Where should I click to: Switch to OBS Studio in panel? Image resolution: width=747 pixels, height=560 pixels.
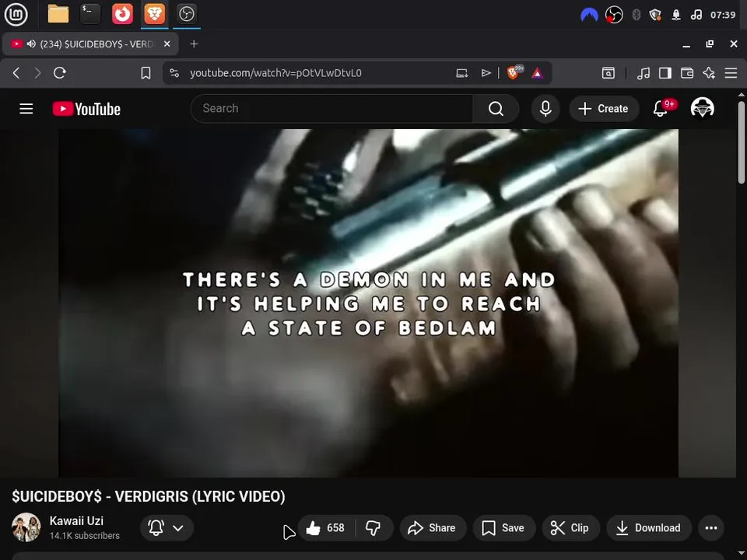coord(186,14)
